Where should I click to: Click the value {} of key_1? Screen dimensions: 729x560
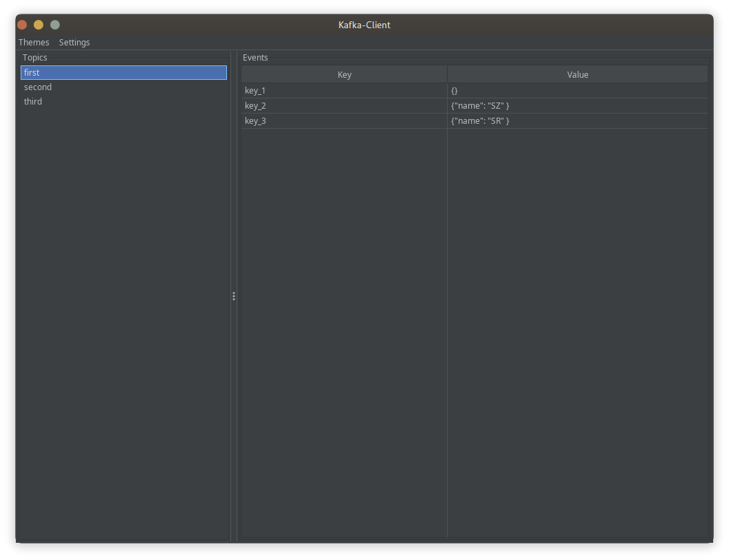pyautogui.click(x=455, y=90)
